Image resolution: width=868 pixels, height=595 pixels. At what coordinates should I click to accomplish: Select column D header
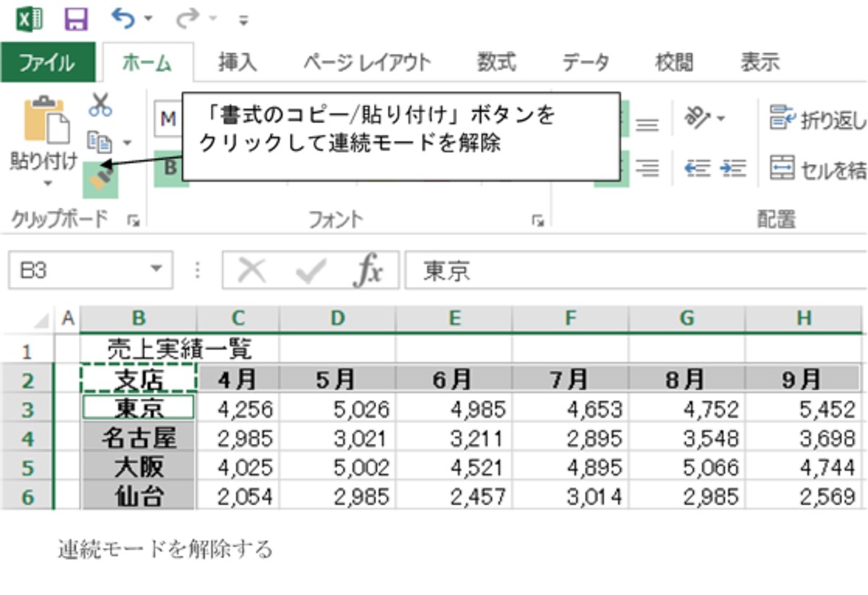click(x=337, y=318)
